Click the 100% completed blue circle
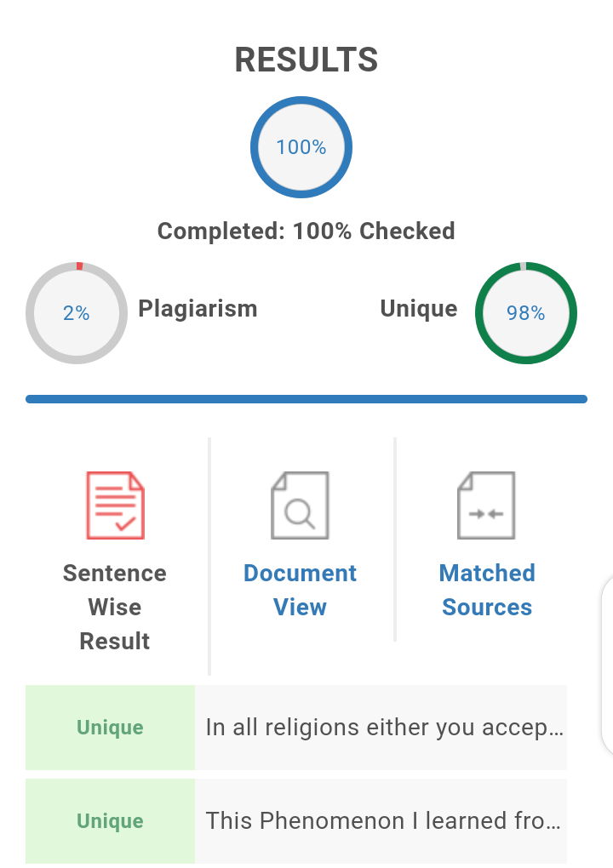The height and width of the screenshot is (868, 613). [301, 147]
